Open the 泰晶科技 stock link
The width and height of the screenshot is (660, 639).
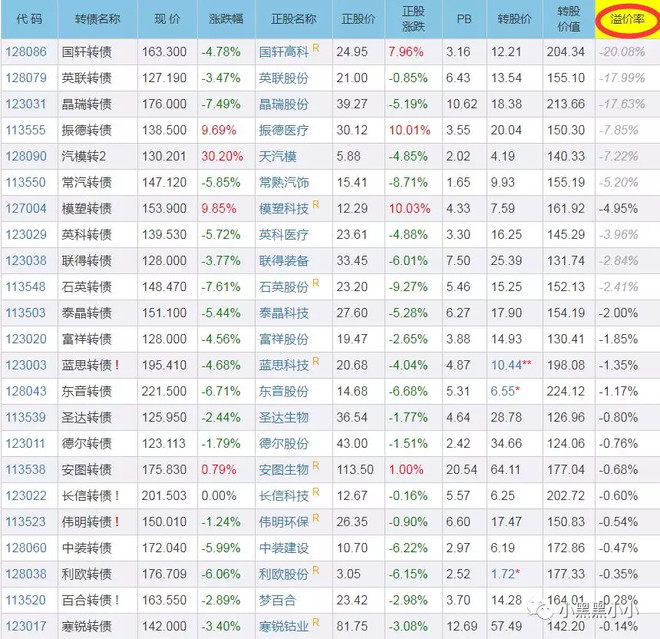click(284, 313)
